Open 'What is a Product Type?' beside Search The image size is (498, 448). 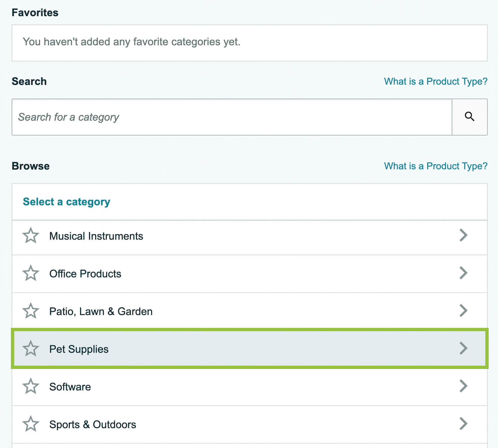coord(436,81)
